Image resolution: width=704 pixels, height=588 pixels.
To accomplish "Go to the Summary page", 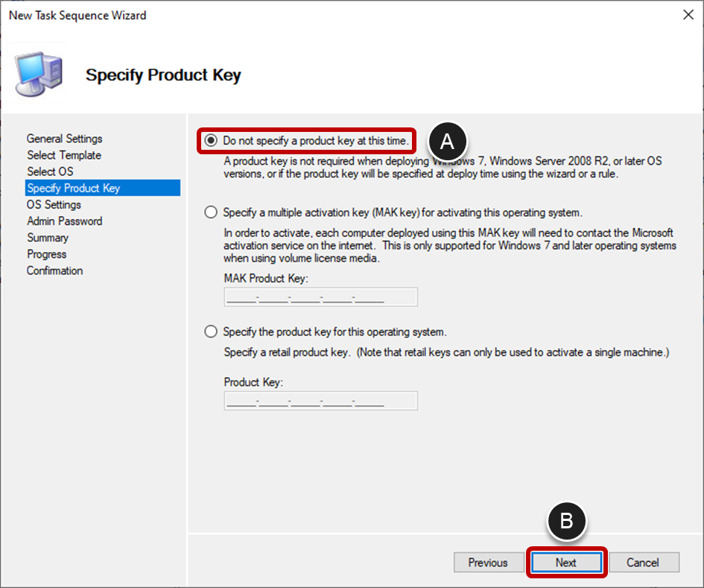I will (48, 237).
